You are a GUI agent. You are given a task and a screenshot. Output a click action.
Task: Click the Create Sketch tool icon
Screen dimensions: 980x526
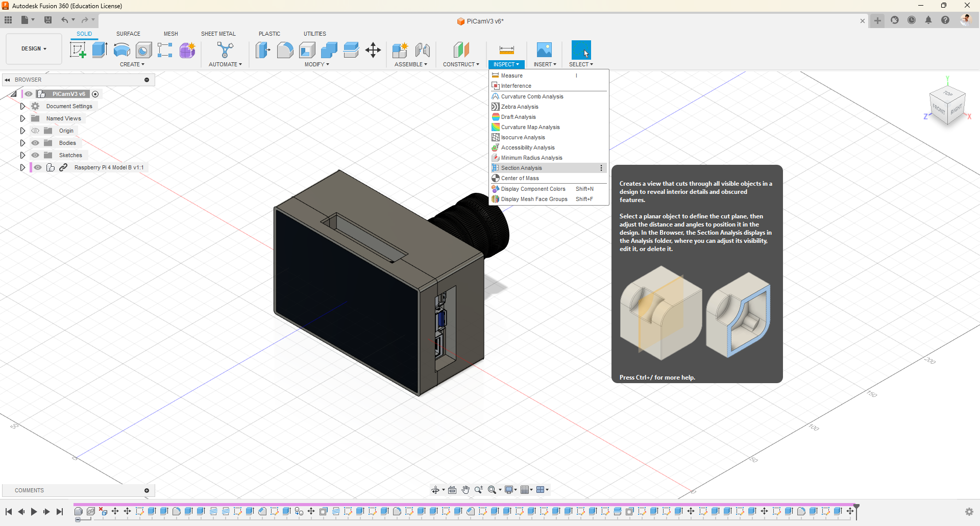tap(78, 50)
